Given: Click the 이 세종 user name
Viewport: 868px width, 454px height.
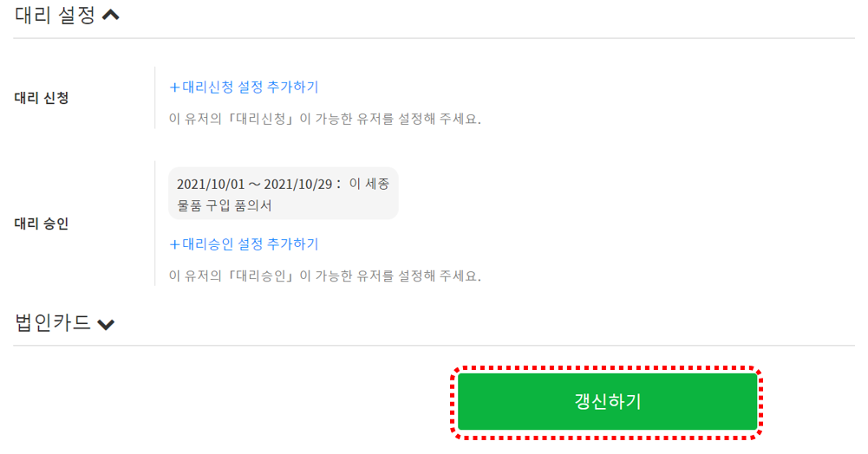Looking at the screenshot, I should pyautogui.click(x=369, y=184).
